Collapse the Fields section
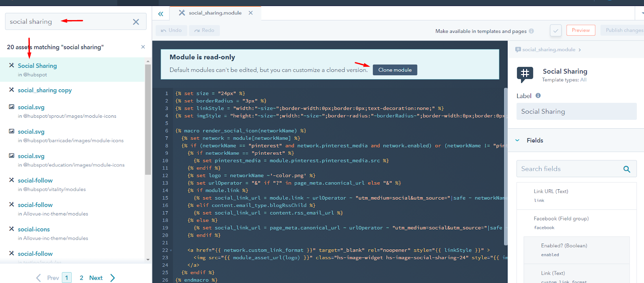 pos(517,140)
